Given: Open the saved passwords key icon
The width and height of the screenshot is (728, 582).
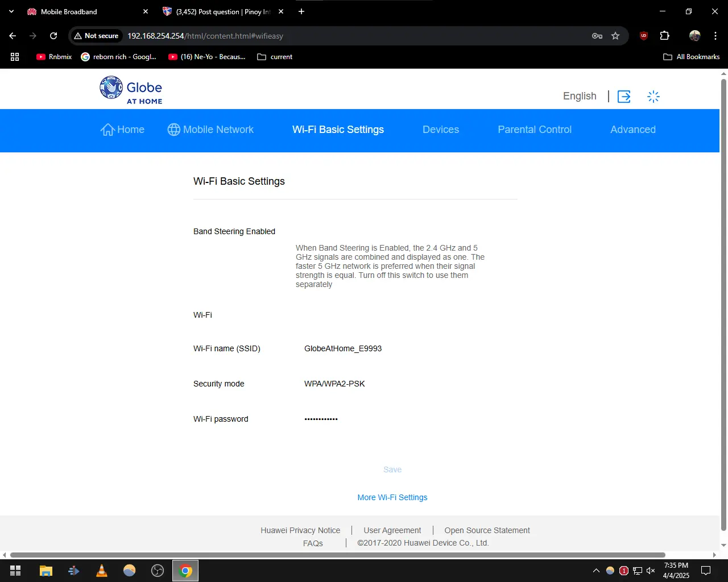Looking at the screenshot, I should [597, 36].
